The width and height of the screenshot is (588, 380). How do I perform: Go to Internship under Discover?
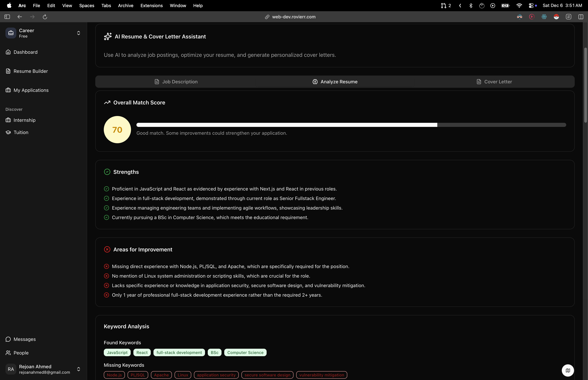click(24, 120)
